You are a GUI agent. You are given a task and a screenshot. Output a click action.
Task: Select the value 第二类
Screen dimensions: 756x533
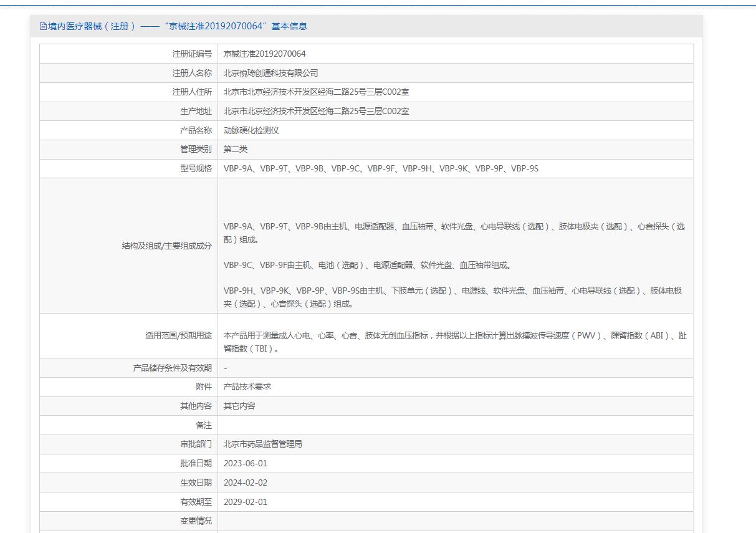coord(236,150)
